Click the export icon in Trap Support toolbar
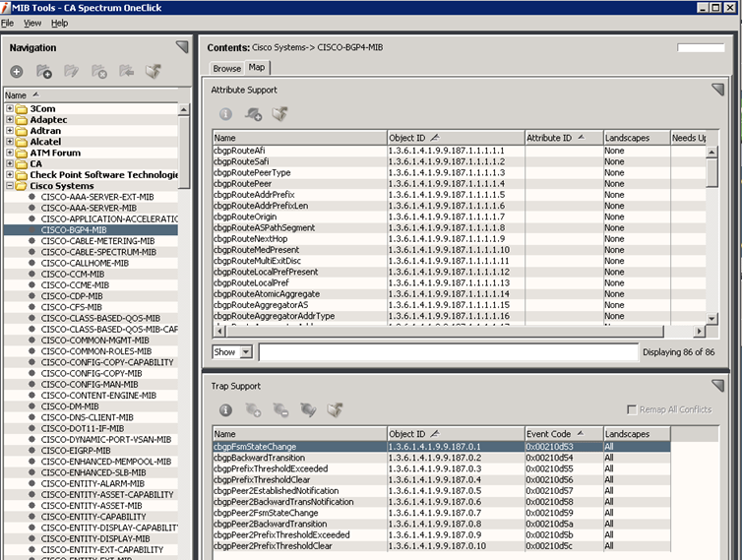 click(336, 410)
